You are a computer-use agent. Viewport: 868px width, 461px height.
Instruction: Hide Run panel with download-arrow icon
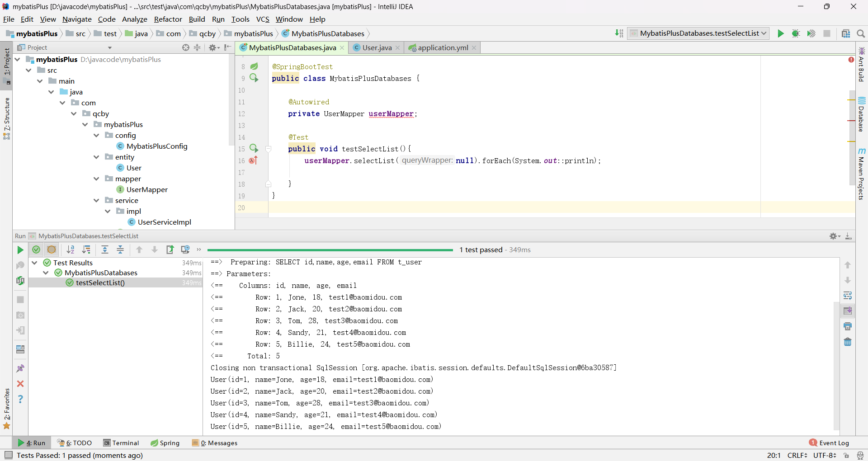point(849,236)
